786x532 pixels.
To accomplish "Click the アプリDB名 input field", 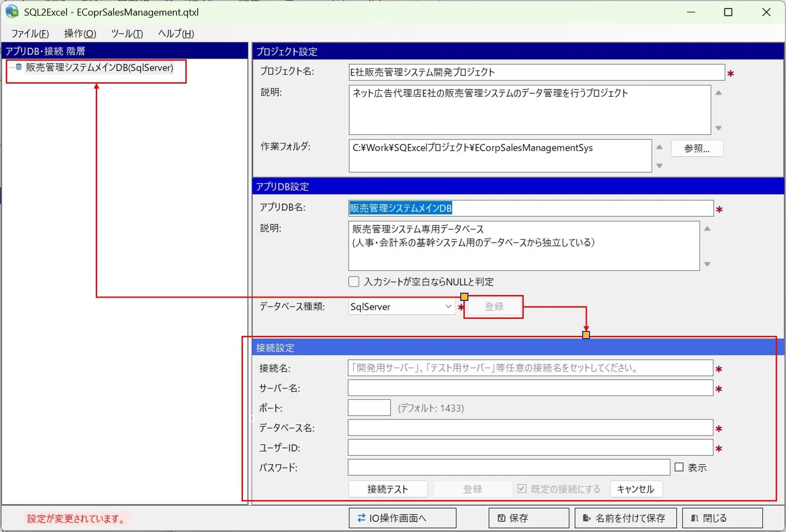I will (531, 208).
